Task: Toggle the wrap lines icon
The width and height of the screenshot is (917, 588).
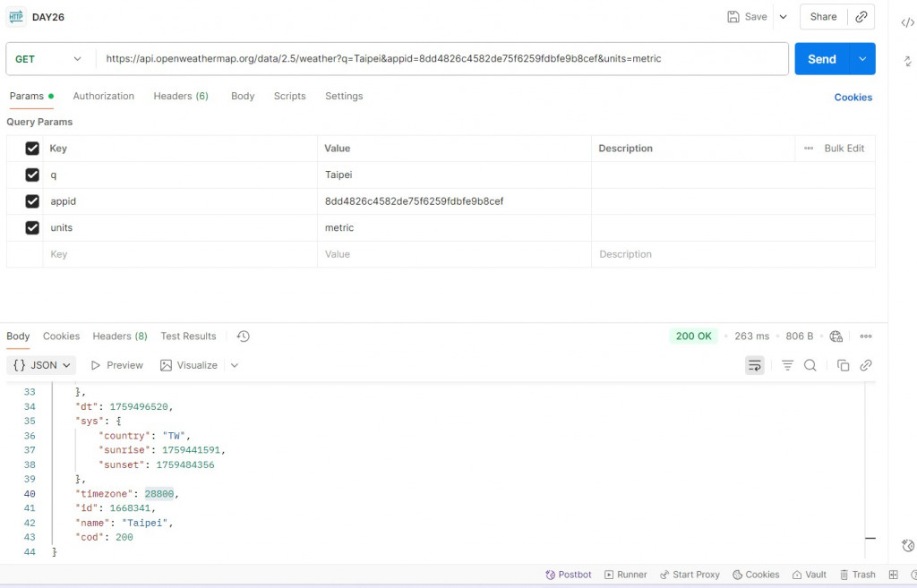Action: (754, 365)
